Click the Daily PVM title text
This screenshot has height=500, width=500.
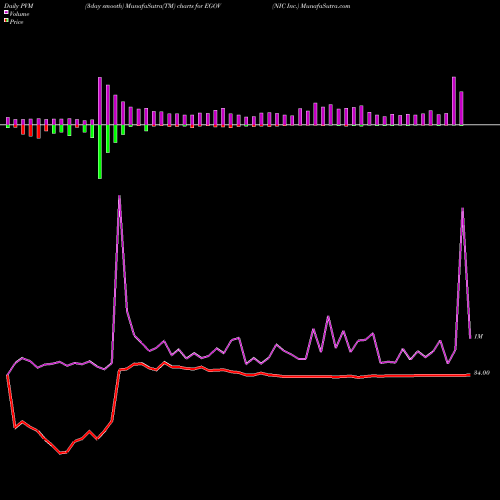point(19,6)
